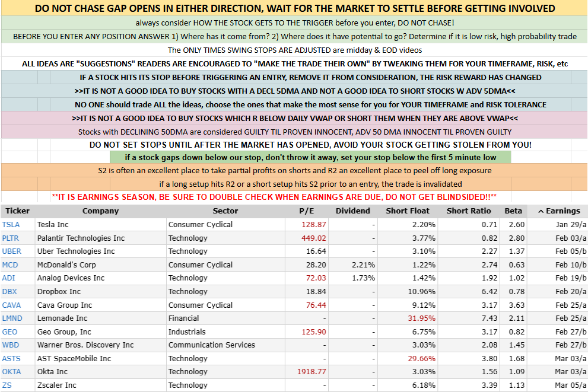The width and height of the screenshot is (588, 392).
Task: Click McDonald's dividend value 2.21%
Action: tap(363, 264)
